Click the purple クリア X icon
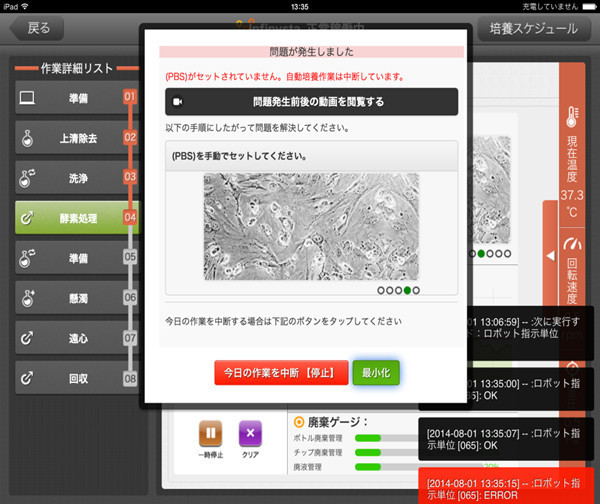 [x=250, y=433]
